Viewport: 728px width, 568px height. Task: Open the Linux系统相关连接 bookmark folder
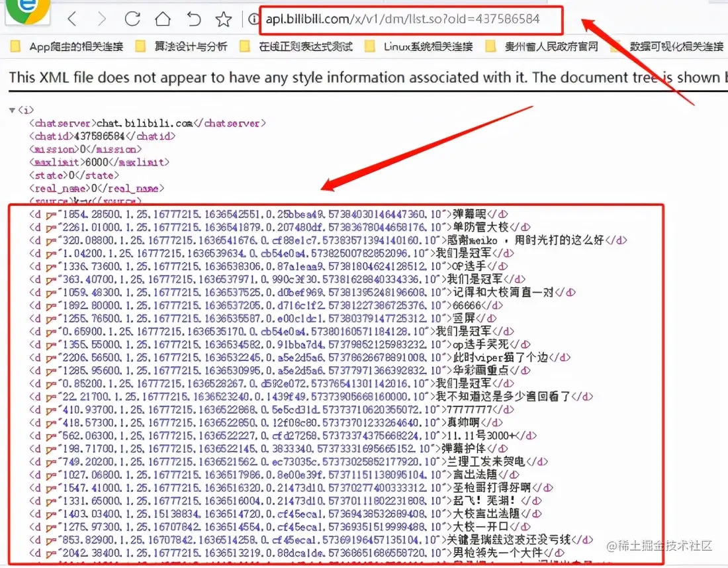pyautogui.click(x=419, y=46)
